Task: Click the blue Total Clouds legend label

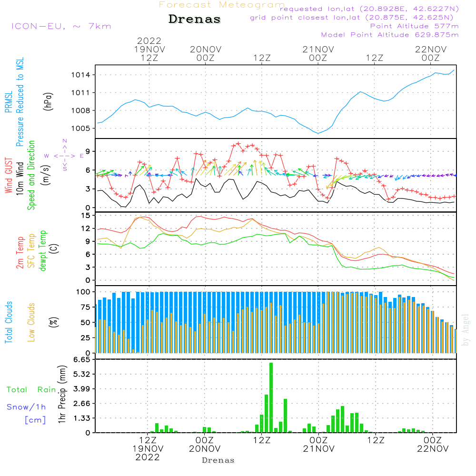Action: tap(9, 322)
